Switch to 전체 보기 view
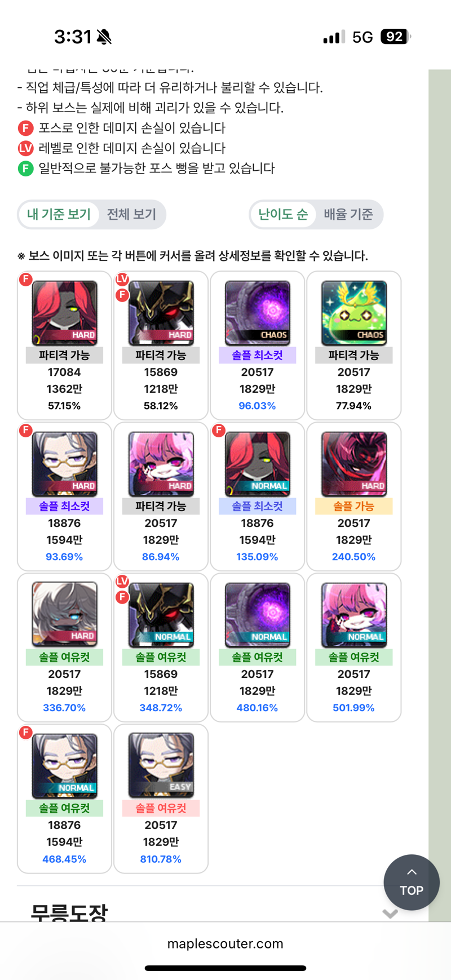 131,214
